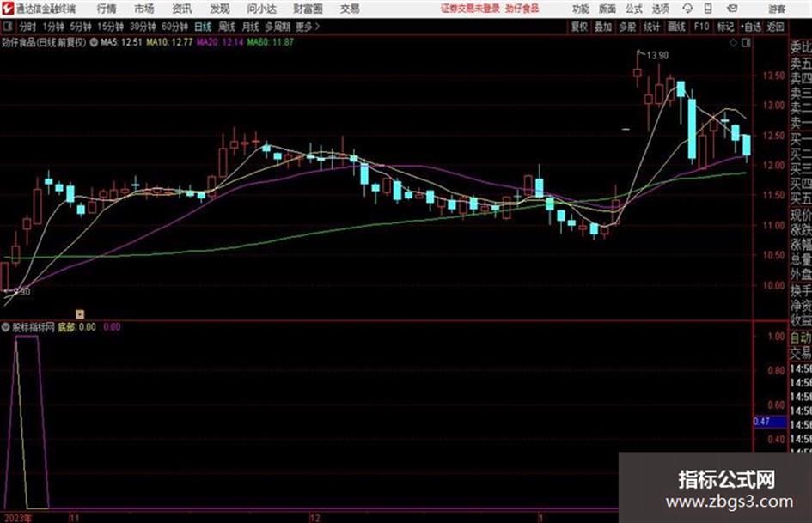Select the 月线 monthly period tab

pos(251,27)
